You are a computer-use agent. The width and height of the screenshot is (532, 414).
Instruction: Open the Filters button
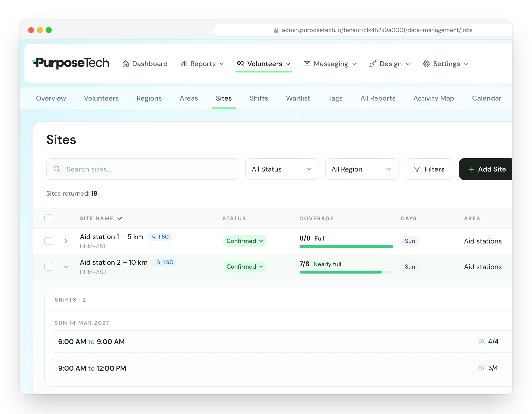click(429, 169)
